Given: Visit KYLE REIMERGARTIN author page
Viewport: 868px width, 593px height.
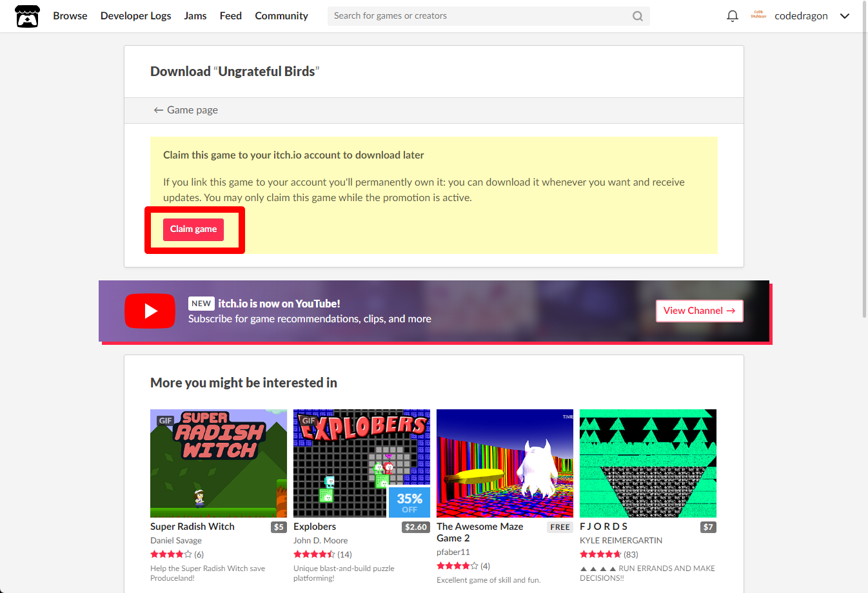Looking at the screenshot, I should pos(621,541).
